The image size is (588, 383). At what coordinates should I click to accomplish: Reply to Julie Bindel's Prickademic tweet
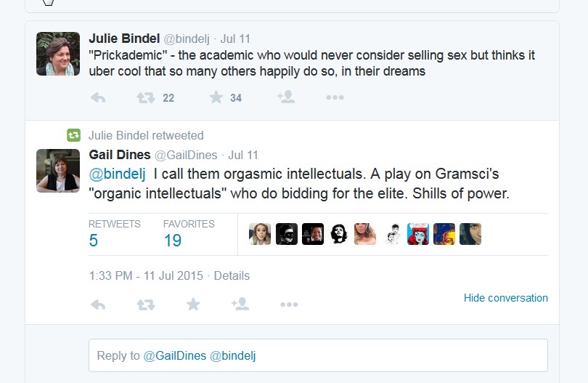pos(98,97)
